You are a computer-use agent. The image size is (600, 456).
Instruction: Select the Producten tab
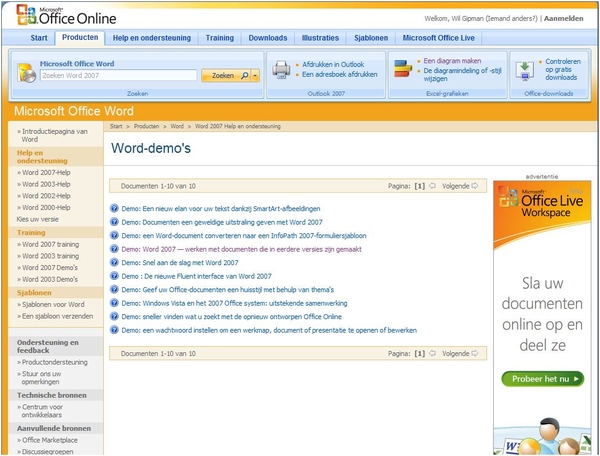tap(80, 37)
